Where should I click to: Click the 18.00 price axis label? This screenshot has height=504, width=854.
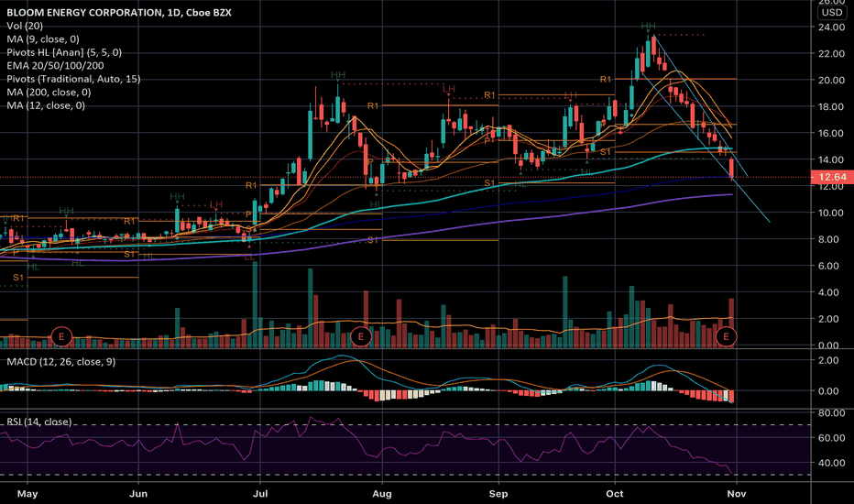(x=832, y=107)
